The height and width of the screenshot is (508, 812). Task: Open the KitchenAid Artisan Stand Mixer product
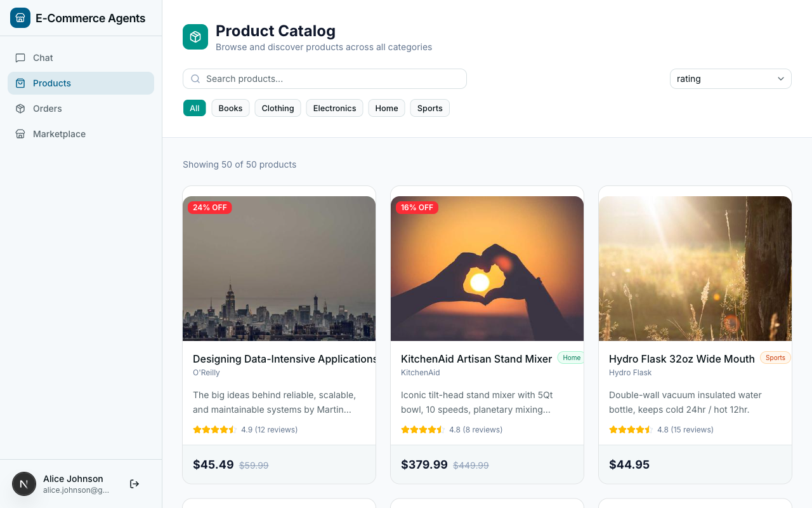[x=476, y=359]
